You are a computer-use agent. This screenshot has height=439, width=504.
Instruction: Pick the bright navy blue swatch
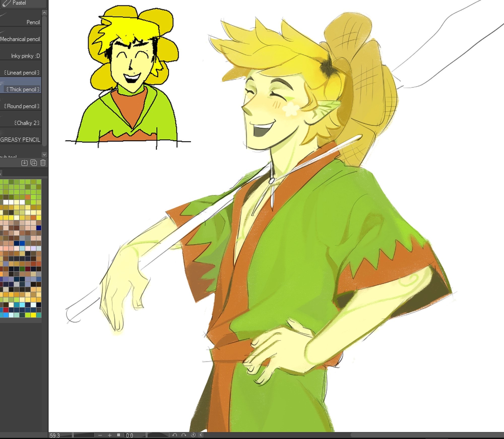(x=39, y=228)
